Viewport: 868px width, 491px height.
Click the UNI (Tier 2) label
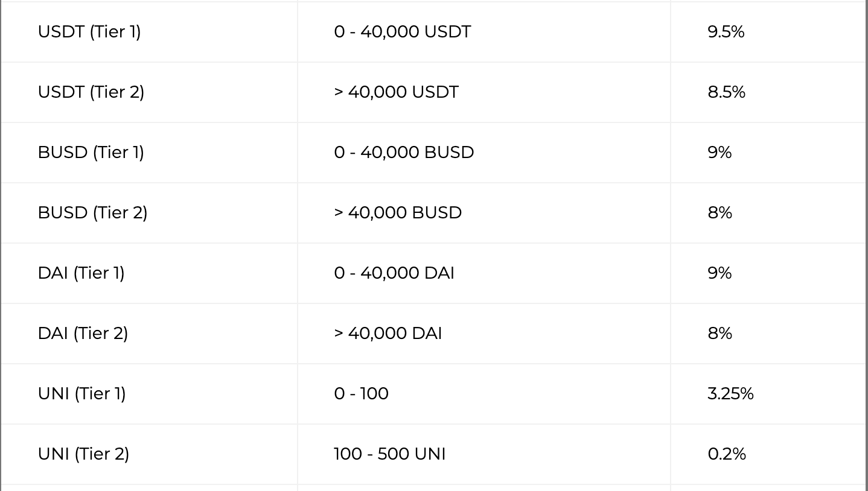(x=83, y=454)
